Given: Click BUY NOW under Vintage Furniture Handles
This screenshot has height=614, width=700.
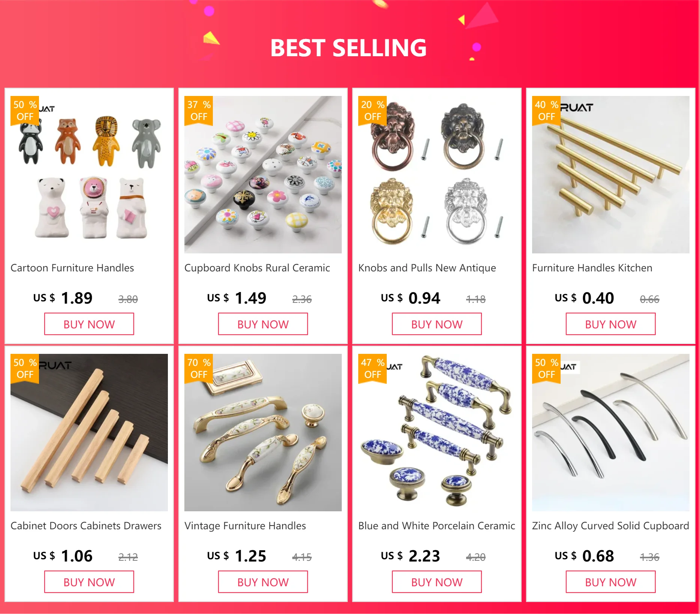Looking at the screenshot, I should pos(263,582).
